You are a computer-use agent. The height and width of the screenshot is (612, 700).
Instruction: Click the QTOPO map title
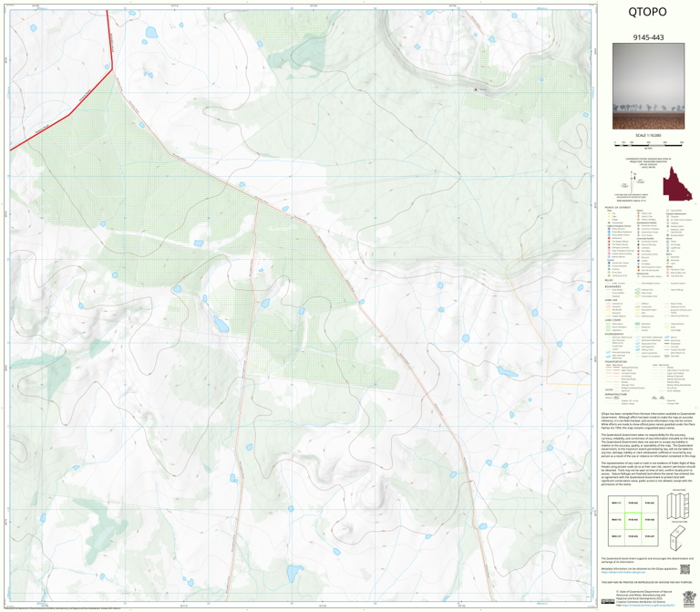(x=647, y=12)
